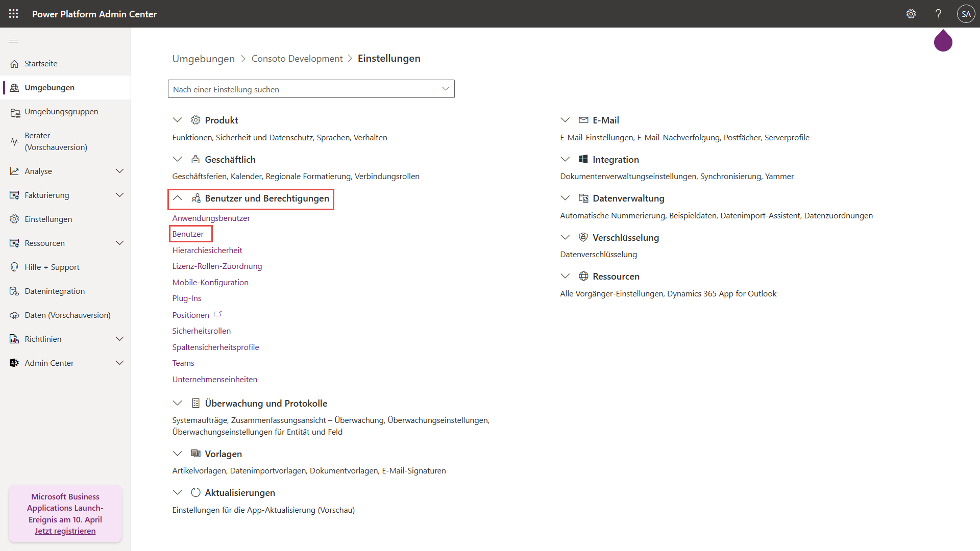Open the Spaltensicherheitsprofile link
980x551 pixels.
[x=215, y=347]
